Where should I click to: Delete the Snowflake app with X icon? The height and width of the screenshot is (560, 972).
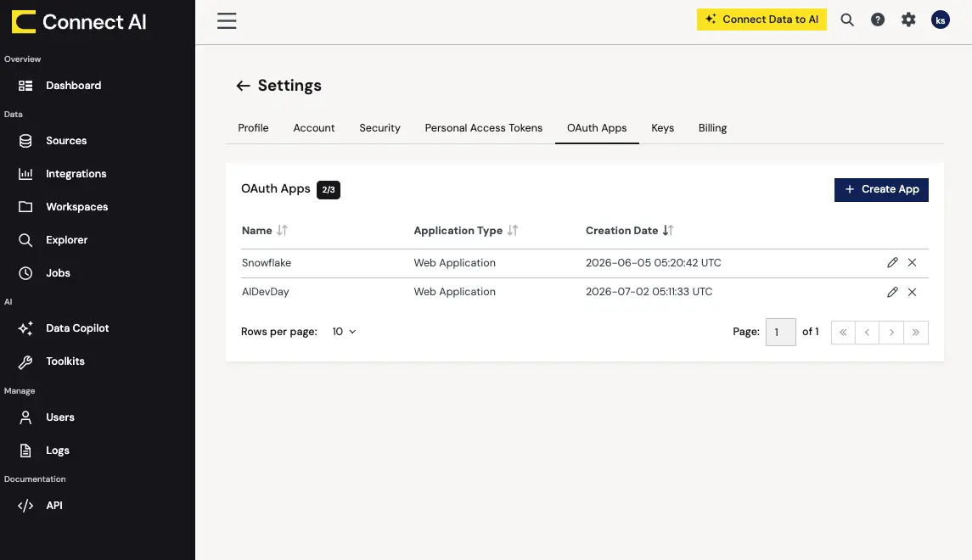[912, 263]
